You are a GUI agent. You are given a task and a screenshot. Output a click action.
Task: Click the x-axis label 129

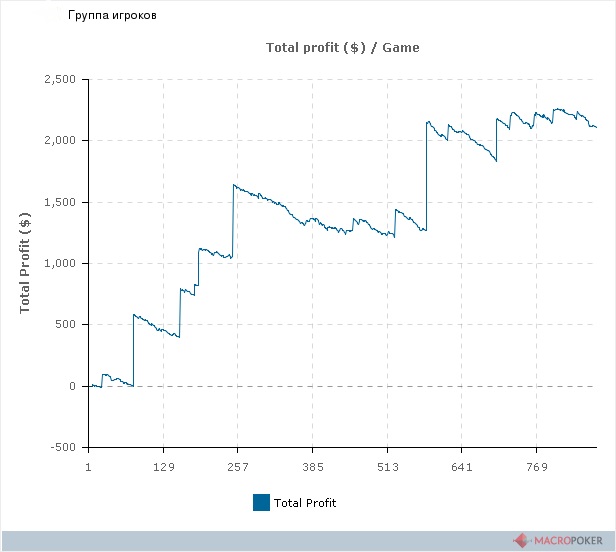[x=163, y=467]
